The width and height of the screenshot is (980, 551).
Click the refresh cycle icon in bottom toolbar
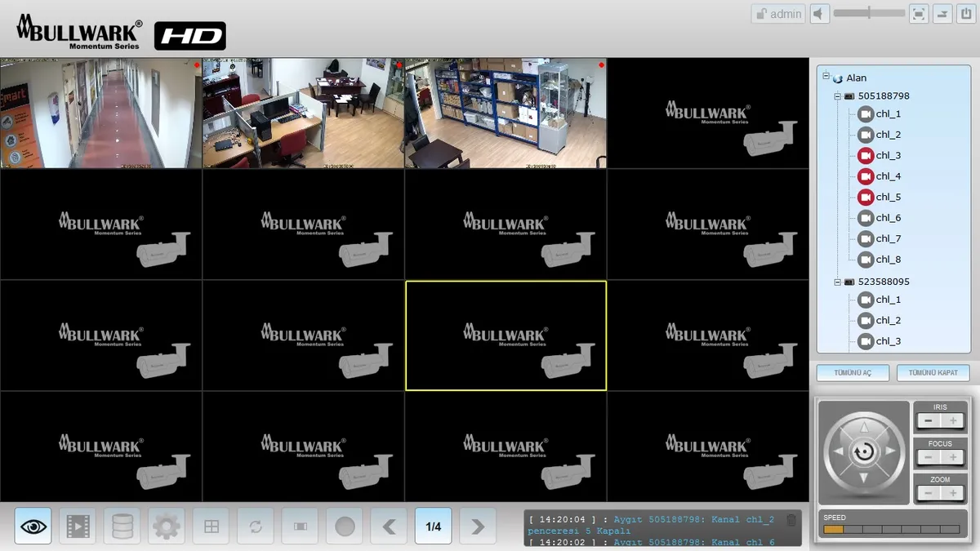click(256, 527)
